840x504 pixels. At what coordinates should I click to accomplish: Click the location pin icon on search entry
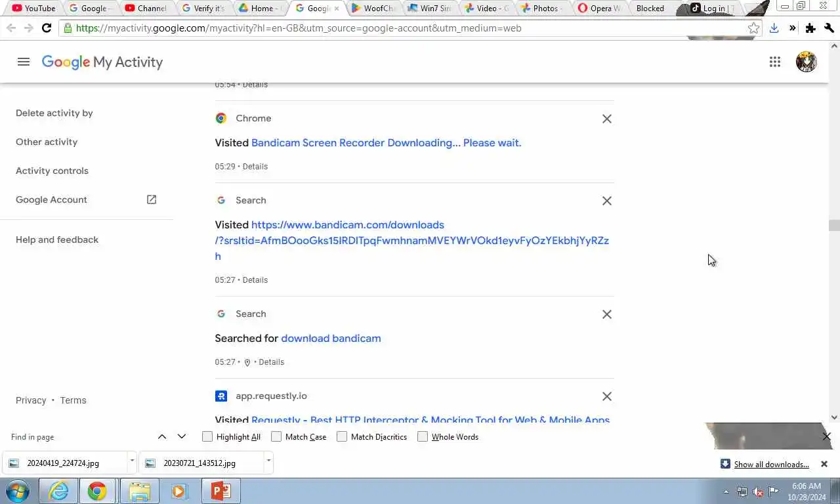pyautogui.click(x=247, y=362)
